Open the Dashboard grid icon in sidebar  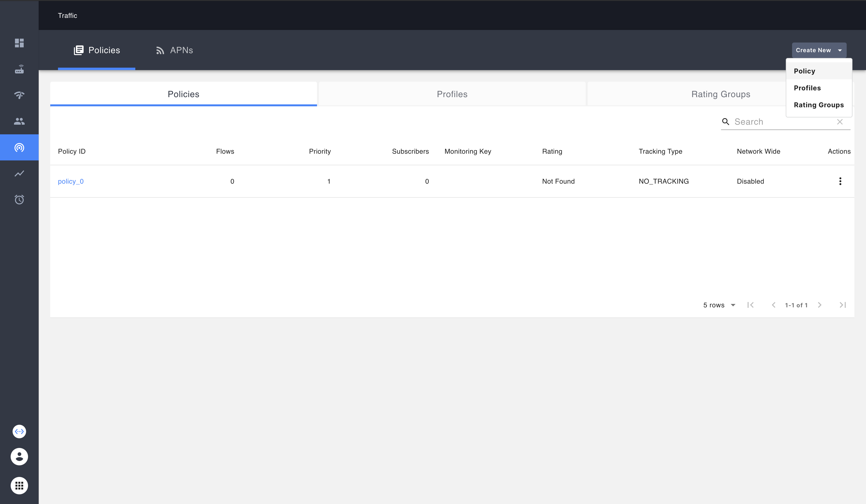(x=19, y=43)
